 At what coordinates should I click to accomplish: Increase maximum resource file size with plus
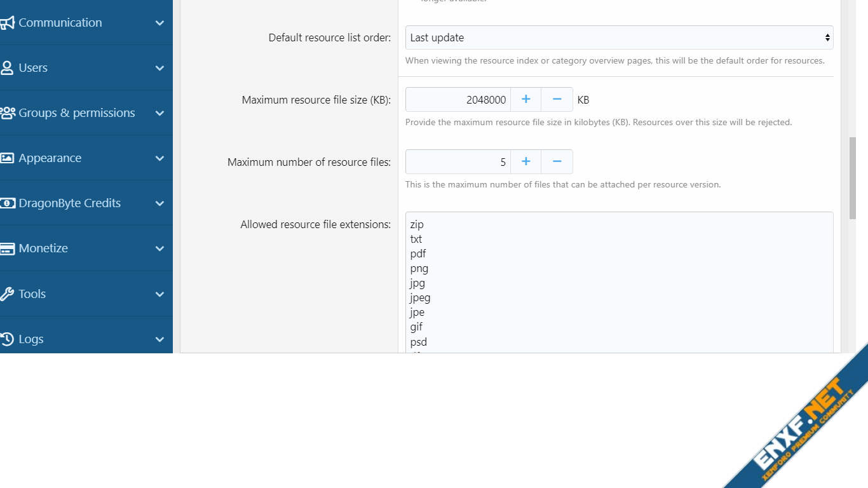click(526, 100)
